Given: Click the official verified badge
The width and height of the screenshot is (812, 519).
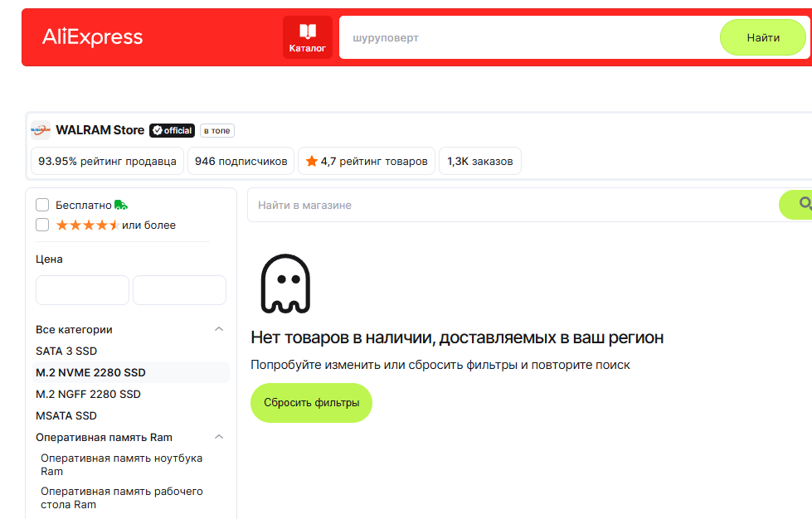Looking at the screenshot, I should pos(172,130).
